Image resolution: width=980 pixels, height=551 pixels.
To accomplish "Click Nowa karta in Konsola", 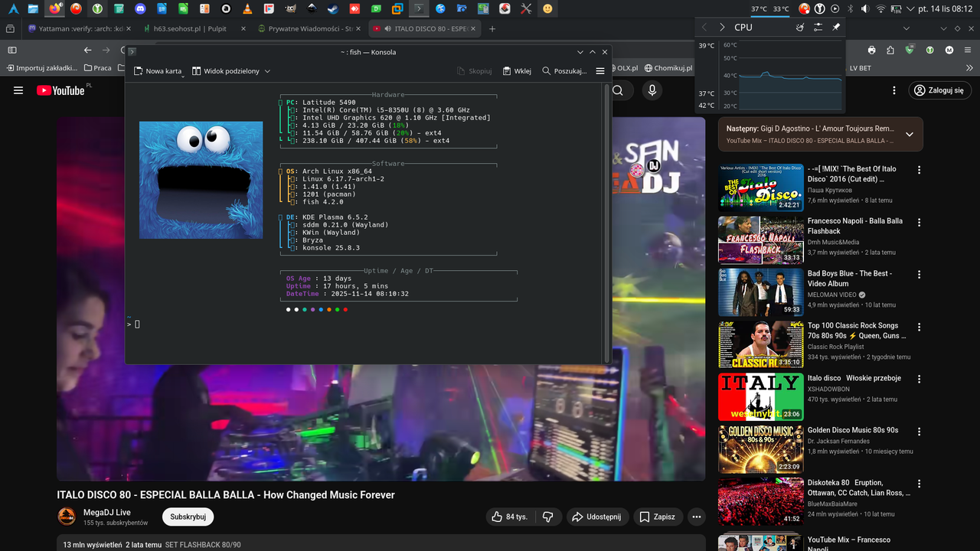I will click(158, 71).
